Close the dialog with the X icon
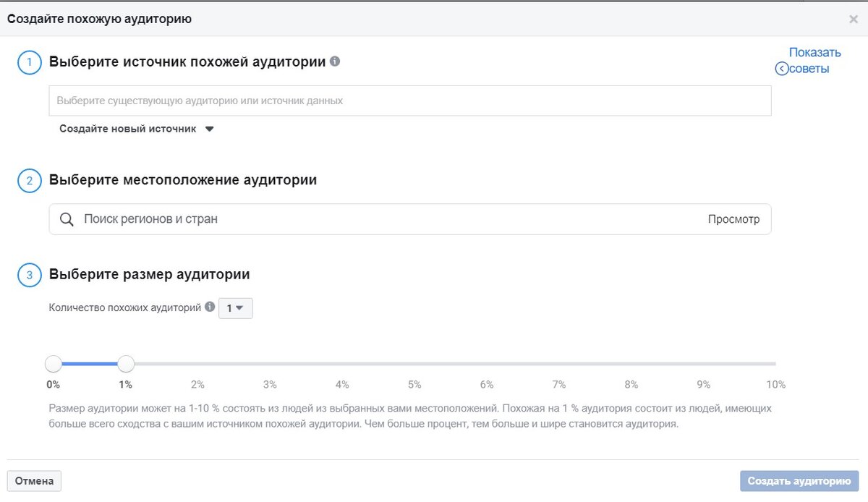Image resolution: width=868 pixels, height=502 pixels. click(854, 20)
